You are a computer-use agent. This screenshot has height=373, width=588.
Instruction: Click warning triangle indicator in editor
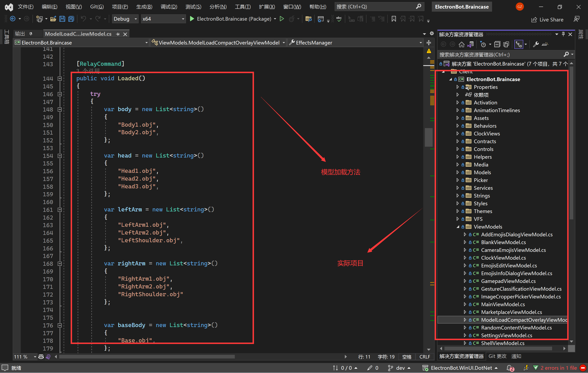click(429, 51)
